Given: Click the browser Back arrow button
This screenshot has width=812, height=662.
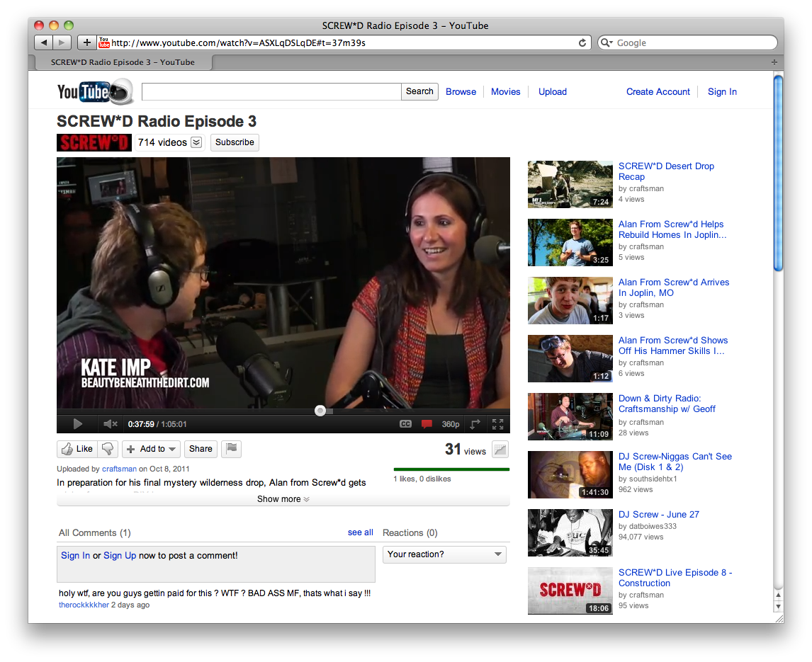Looking at the screenshot, I should pyautogui.click(x=43, y=42).
